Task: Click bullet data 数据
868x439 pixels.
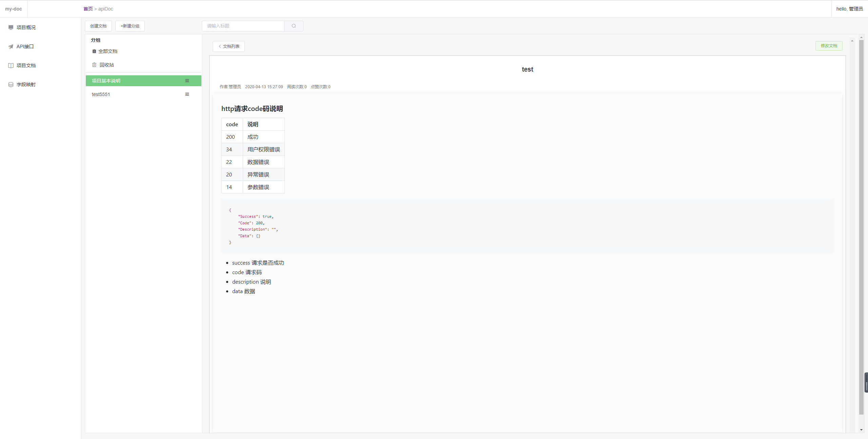Action: coord(244,291)
